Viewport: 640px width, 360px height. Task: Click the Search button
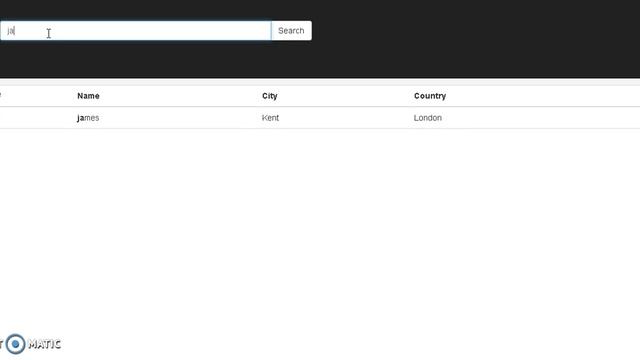click(291, 31)
